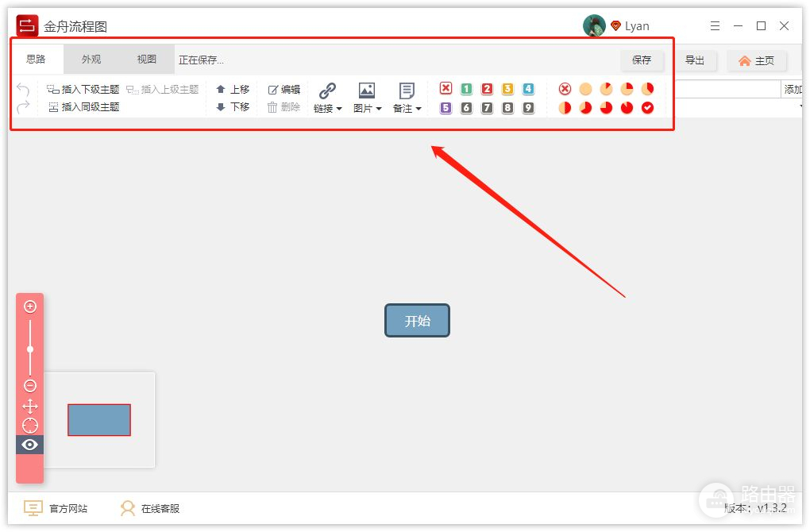
Task: Click the 导出 export button
Action: tap(696, 60)
